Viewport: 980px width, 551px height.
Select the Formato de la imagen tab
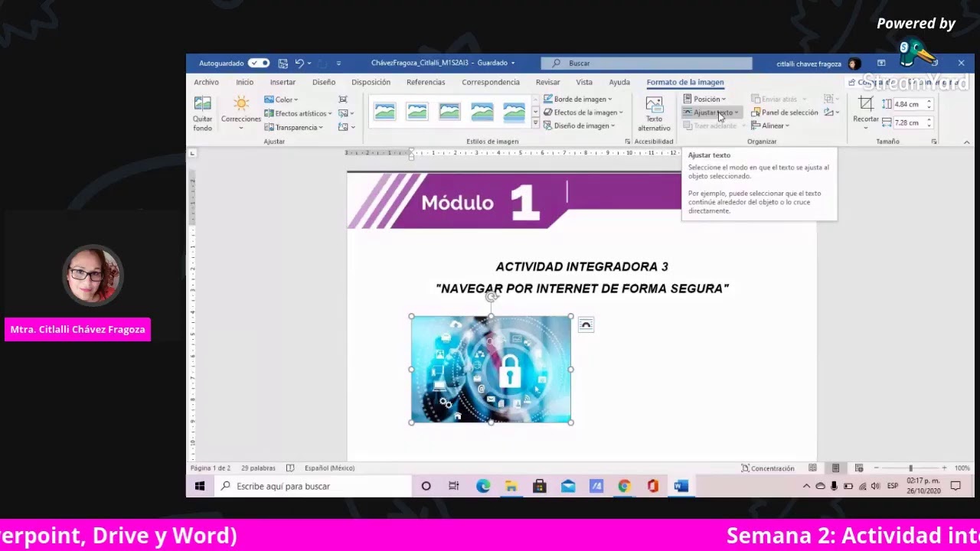[685, 82]
